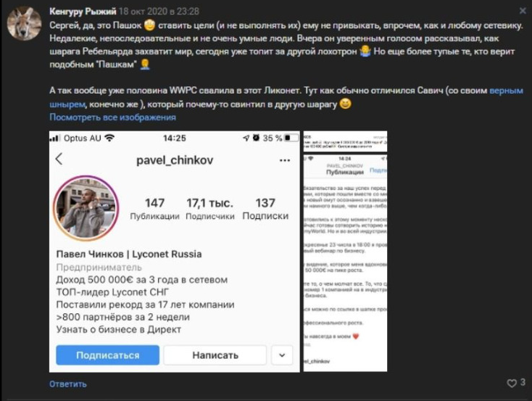Click the heart like icon
This screenshot has height=401, width=532.
(x=511, y=384)
